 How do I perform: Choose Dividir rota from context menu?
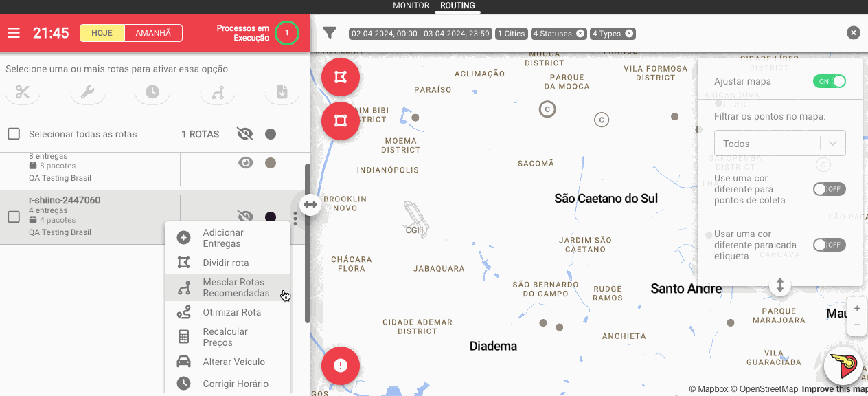pyautogui.click(x=227, y=263)
